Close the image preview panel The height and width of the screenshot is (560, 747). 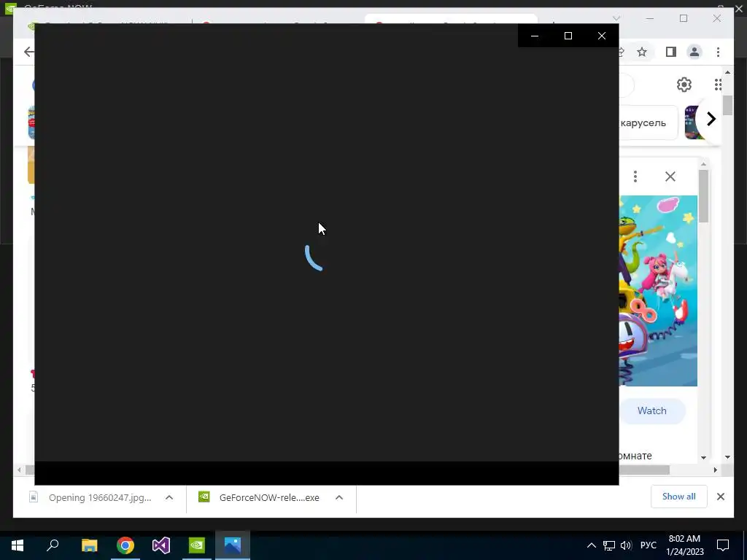click(670, 176)
